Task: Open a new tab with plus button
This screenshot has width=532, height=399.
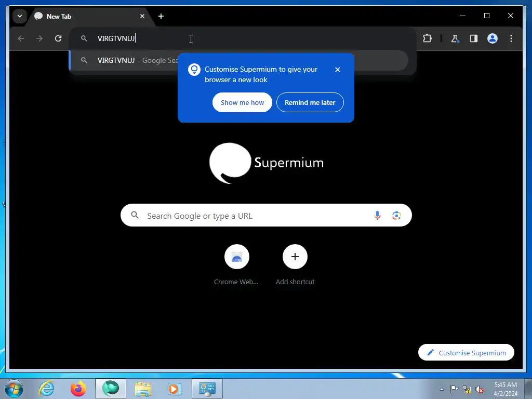Action: pos(161,16)
